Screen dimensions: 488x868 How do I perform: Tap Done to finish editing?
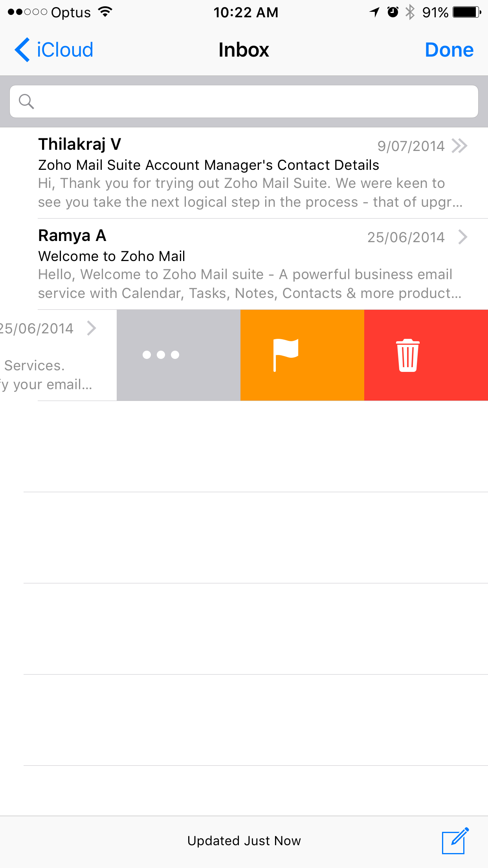click(449, 50)
